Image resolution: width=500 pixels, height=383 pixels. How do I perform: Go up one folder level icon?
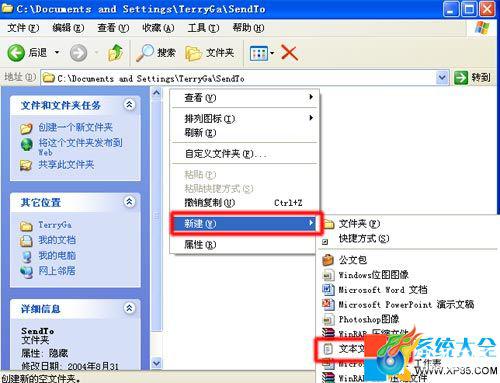(115, 53)
